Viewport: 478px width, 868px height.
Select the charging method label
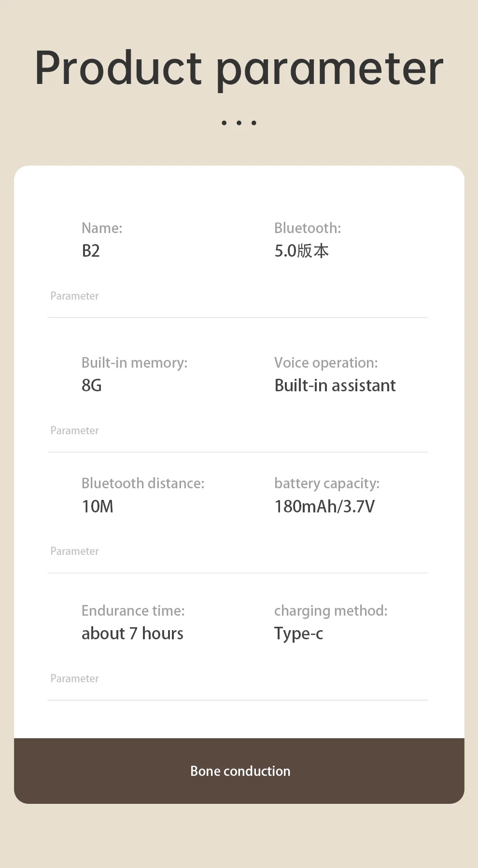coord(331,611)
